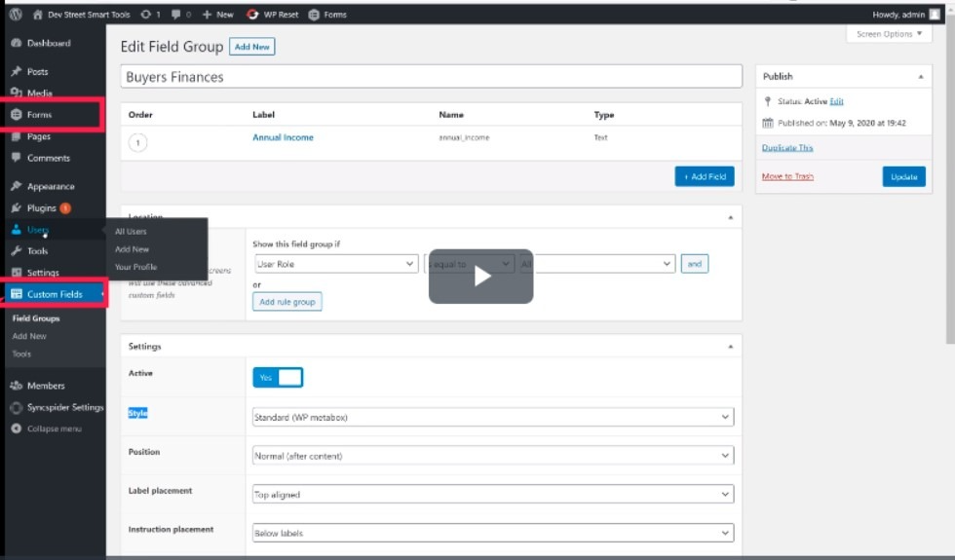Select All Users from Users flyout
Screen dimensions: 955x560
pos(131,232)
